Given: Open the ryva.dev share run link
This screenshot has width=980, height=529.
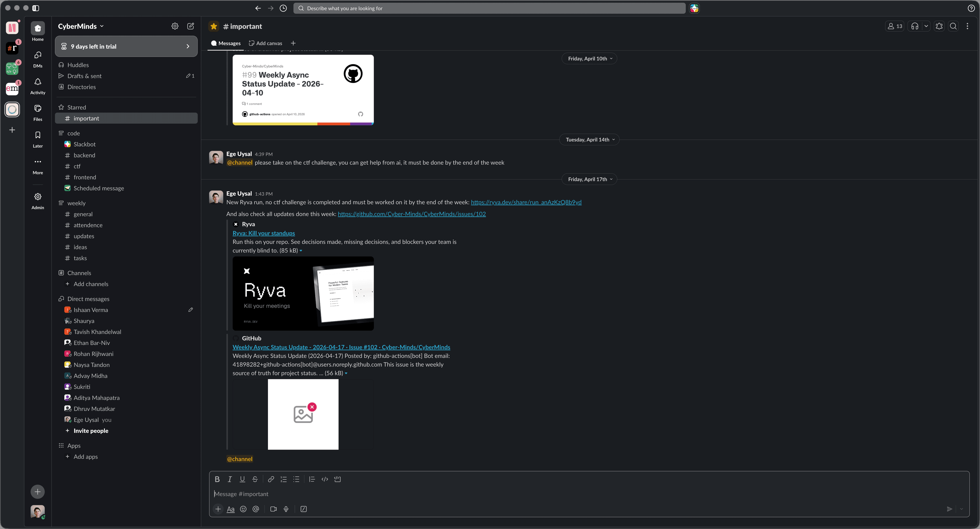Looking at the screenshot, I should click(526, 202).
